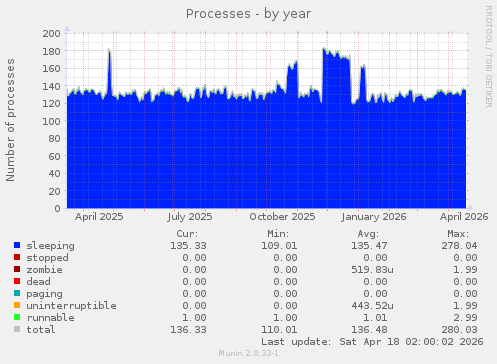Select the 'total' legend label

tap(41, 330)
